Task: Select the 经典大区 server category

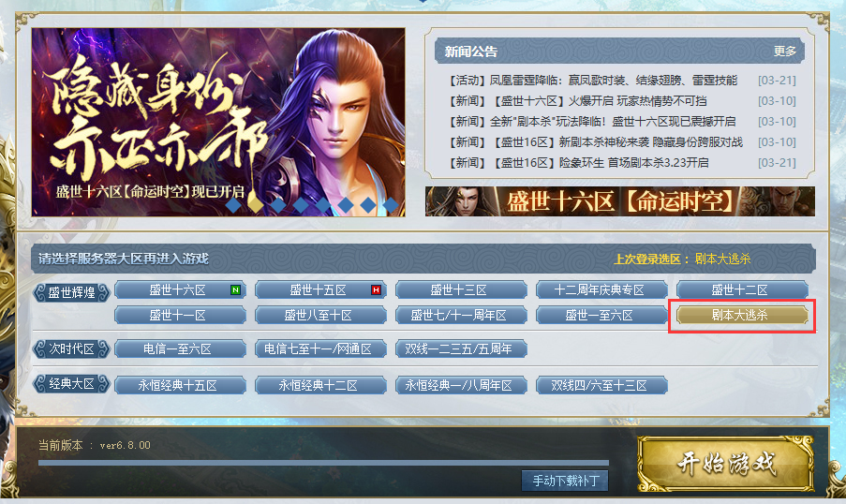Action: pos(72,384)
